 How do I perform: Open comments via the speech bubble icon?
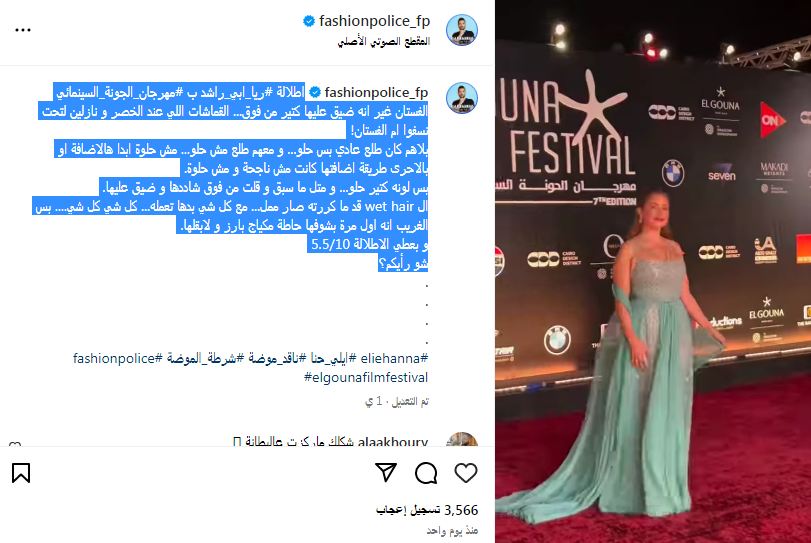click(x=426, y=473)
